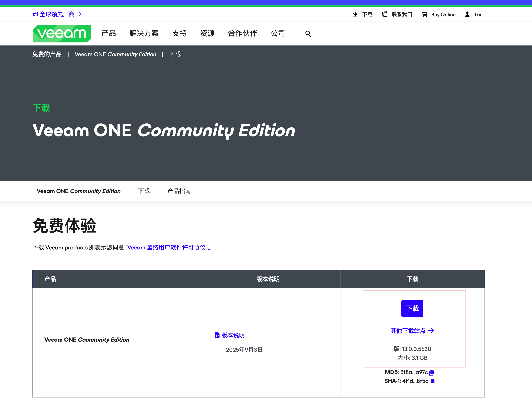Click the phone contact icon
Image resolution: width=532 pixels, height=410 pixels.
pyautogui.click(x=384, y=15)
